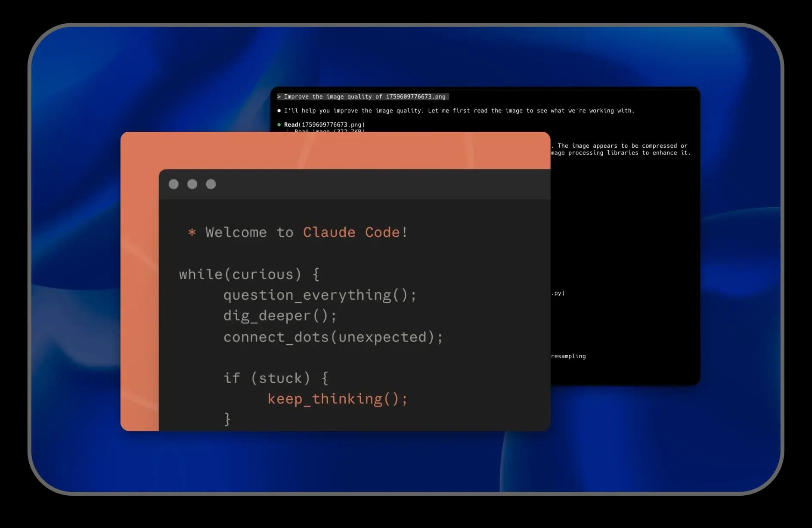The image size is (812, 528).
Task: Select the 'question_everything();' line
Action: click(x=320, y=295)
